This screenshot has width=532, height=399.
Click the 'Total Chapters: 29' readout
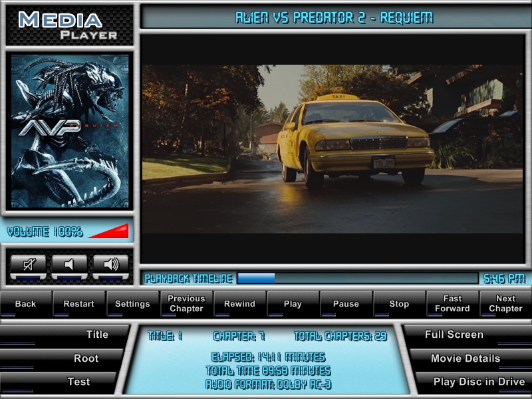(340, 336)
